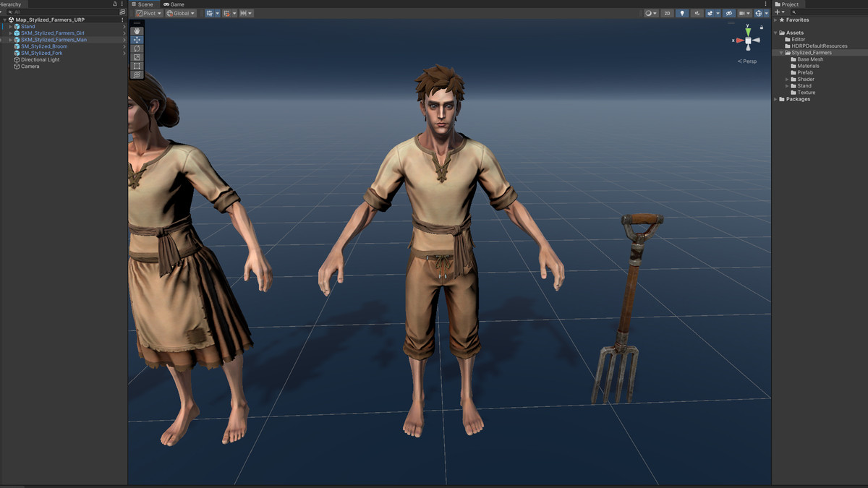
Task: Toggle 2D view mode
Action: click(667, 13)
